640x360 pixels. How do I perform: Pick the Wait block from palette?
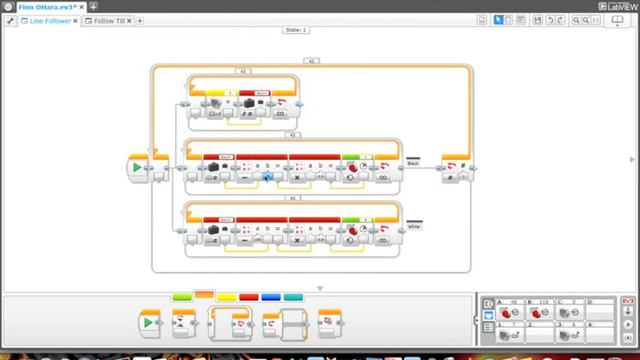tap(184, 323)
